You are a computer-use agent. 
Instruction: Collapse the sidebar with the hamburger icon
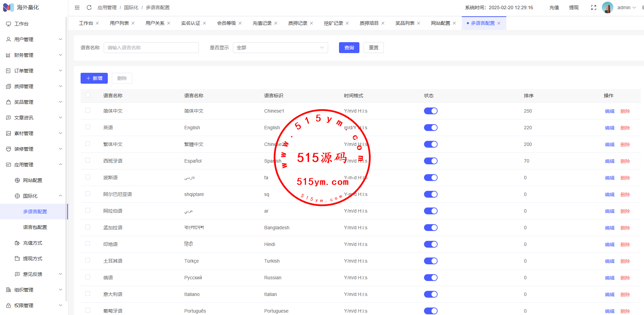(x=77, y=7)
